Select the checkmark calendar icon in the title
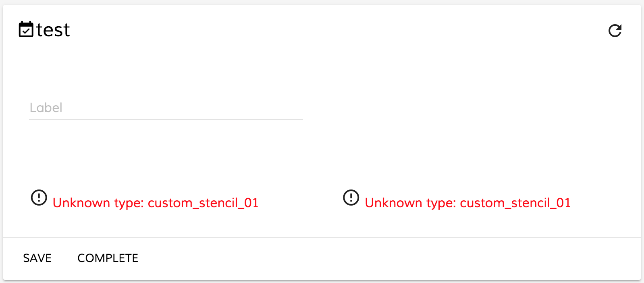Image resolution: width=644 pixels, height=283 pixels. click(26, 29)
